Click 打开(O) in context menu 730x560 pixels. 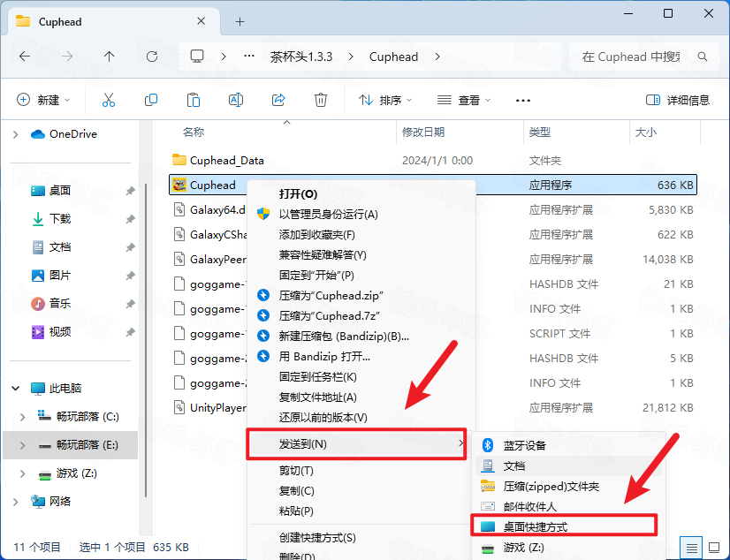[x=361, y=194]
